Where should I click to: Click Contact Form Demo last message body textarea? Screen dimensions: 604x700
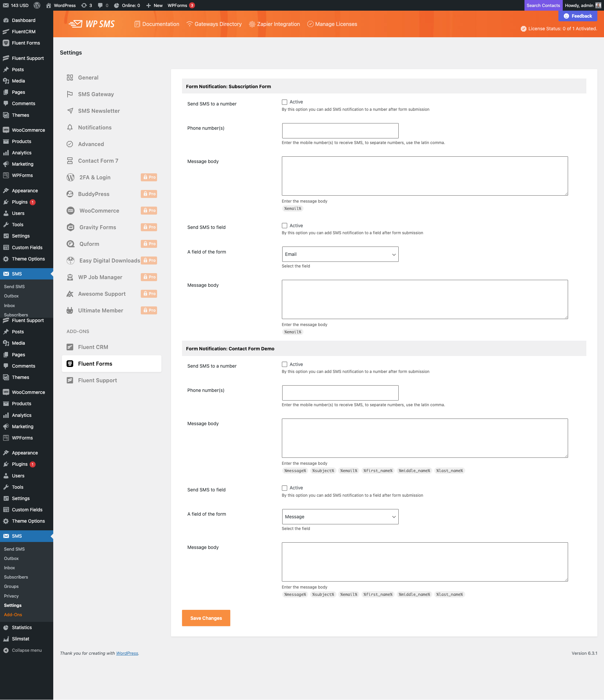click(425, 562)
